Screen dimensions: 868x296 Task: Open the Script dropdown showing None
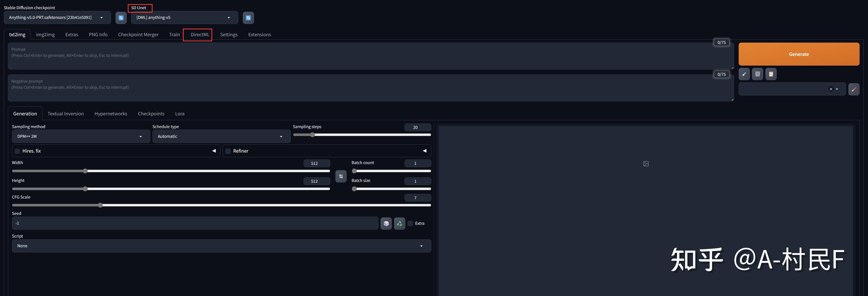pyautogui.click(x=221, y=246)
